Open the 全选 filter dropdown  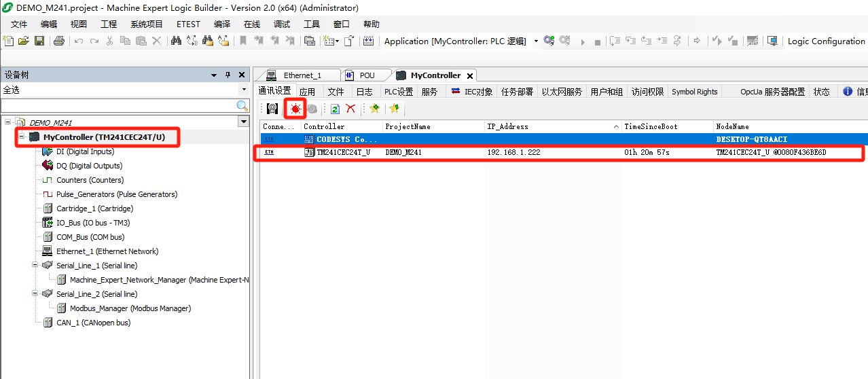pos(244,90)
